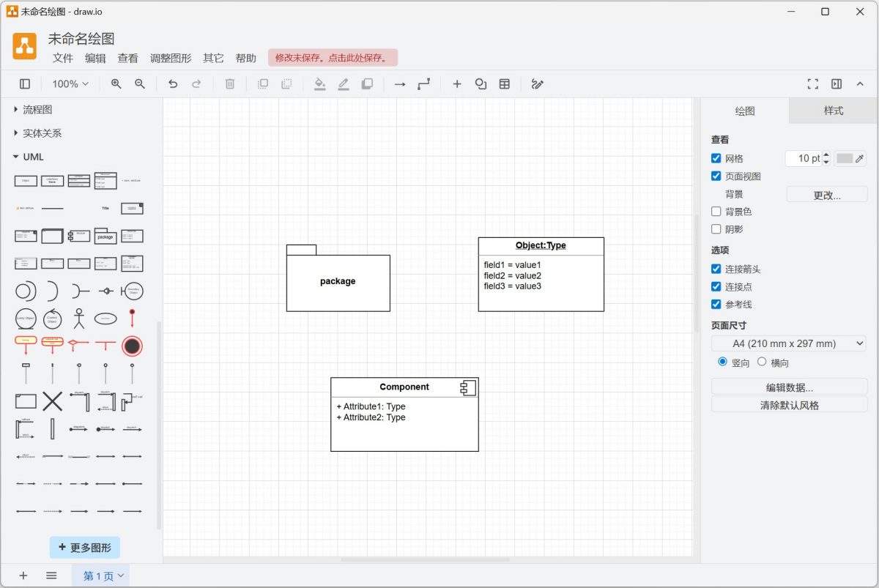Image resolution: width=879 pixels, height=588 pixels.
Task: Open the 100% zoom level dropdown
Action: click(70, 83)
